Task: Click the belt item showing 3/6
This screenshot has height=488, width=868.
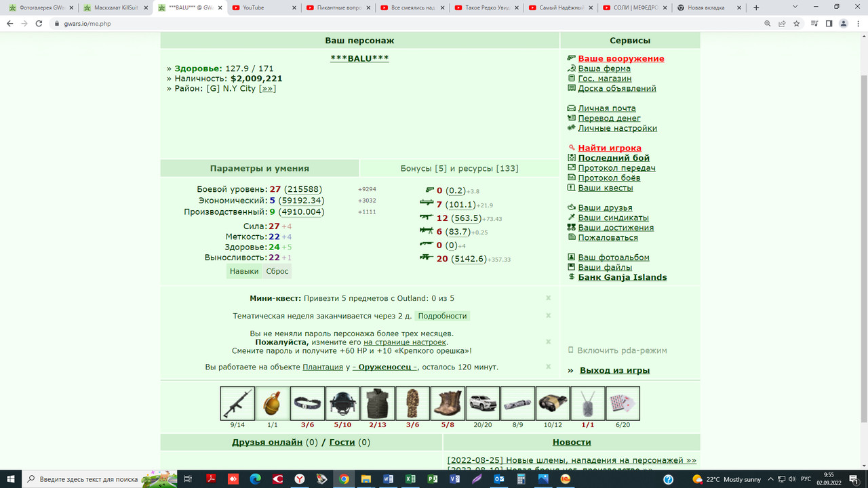Action: [x=307, y=403]
